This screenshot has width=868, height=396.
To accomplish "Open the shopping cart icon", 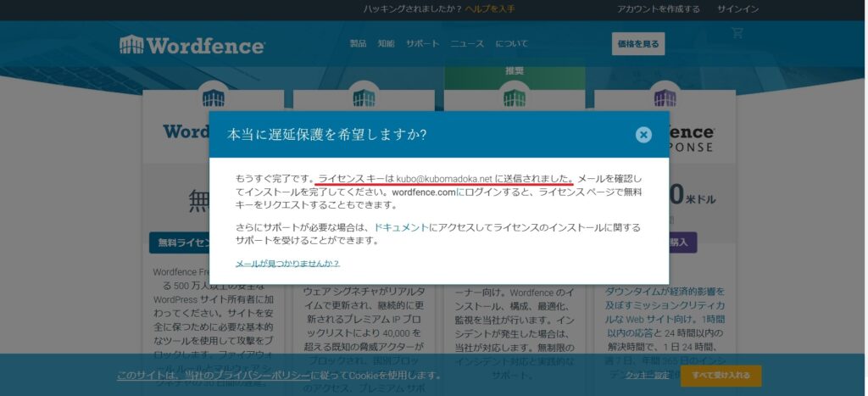I will 737,33.
